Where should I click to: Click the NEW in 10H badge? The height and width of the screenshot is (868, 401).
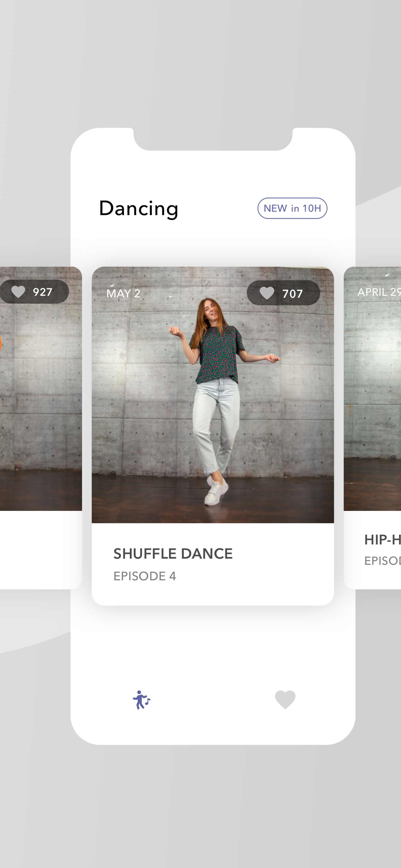click(x=292, y=208)
